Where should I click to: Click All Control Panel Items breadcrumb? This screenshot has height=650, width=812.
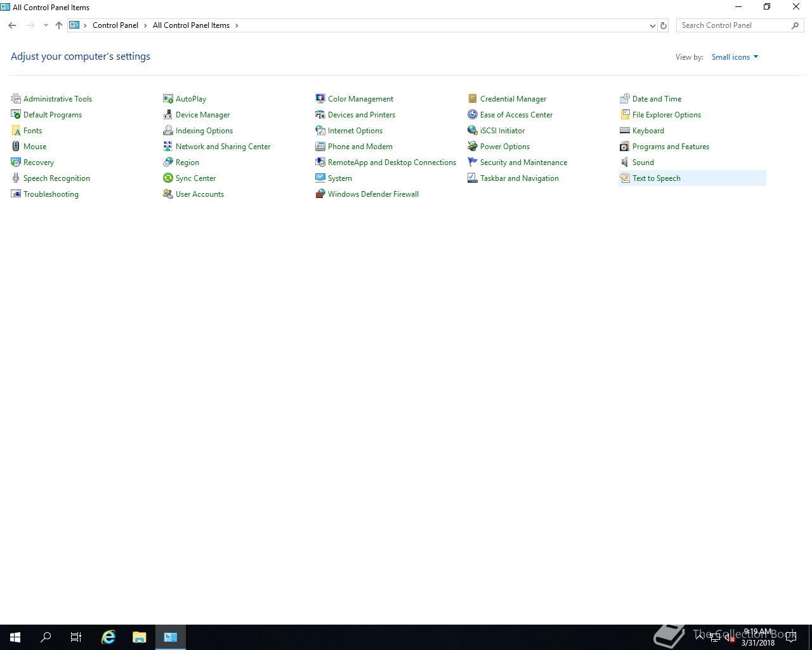click(x=191, y=25)
